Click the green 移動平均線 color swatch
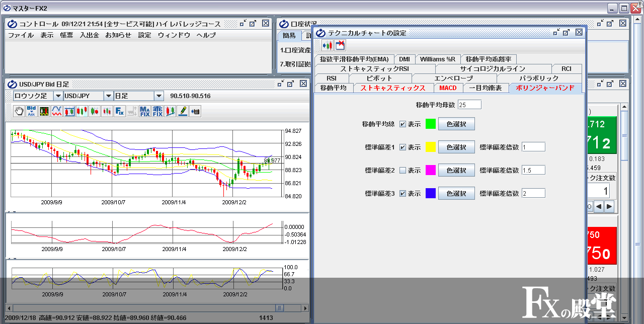Image resolution: width=644 pixels, height=324 pixels. click(430, 124)
